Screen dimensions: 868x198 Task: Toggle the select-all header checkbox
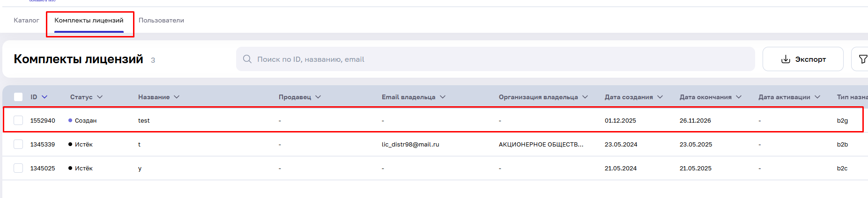coord(18,97)
